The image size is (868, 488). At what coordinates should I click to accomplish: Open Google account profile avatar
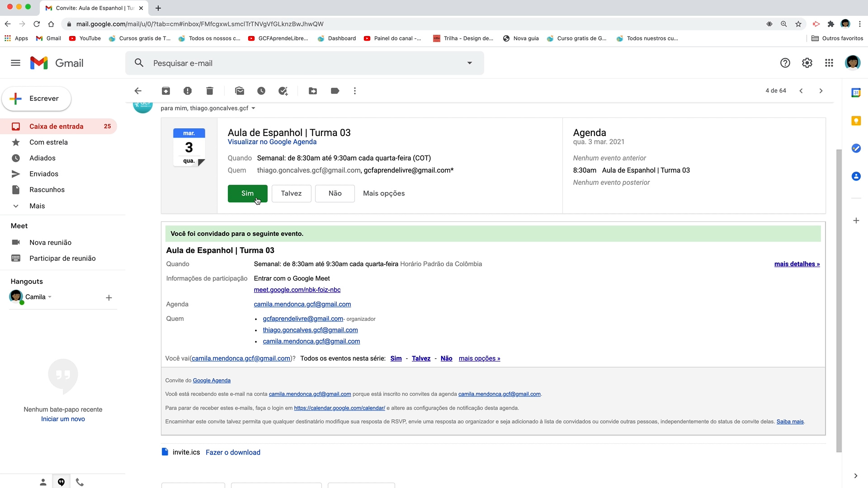coord(853,63)
